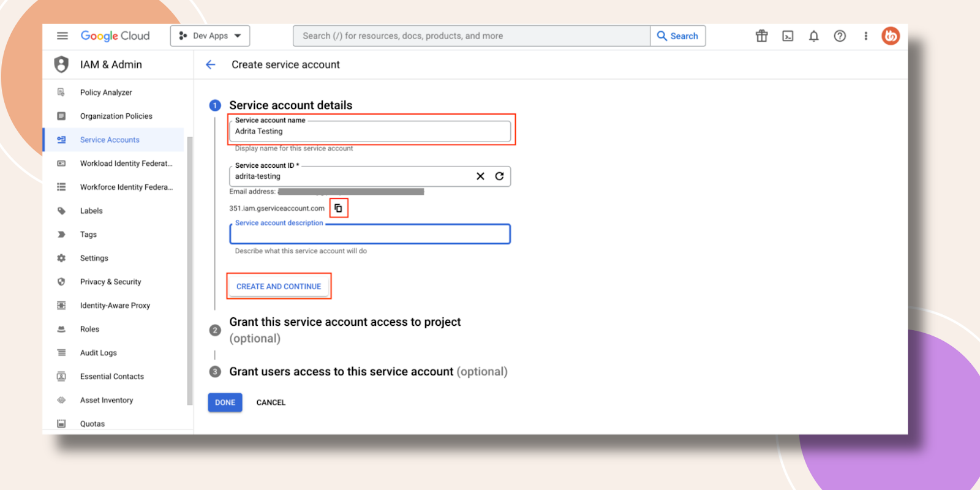Click the Workload Identity Federation icon

point(61,164)
